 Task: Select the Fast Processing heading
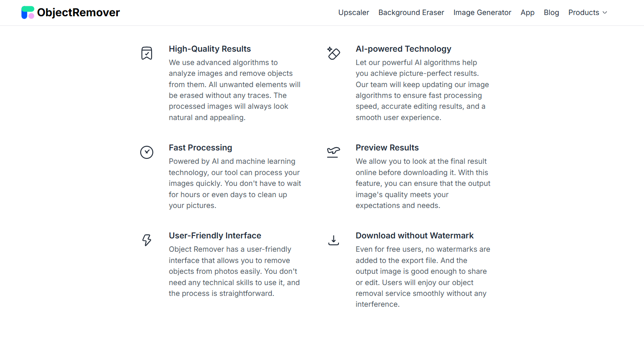point(200,148)
